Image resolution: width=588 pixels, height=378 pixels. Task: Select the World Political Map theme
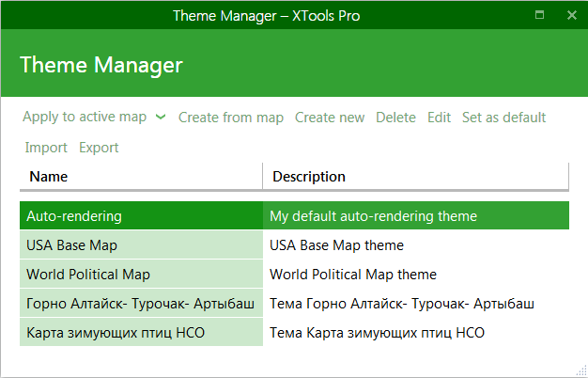point(142,275)
